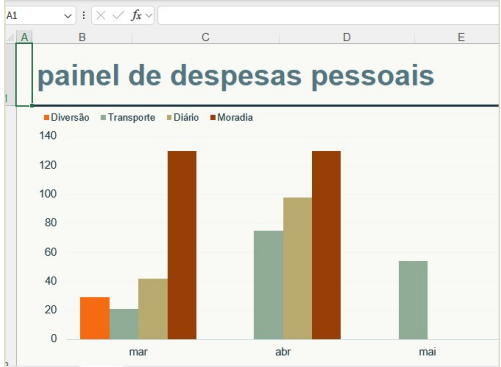
Task: Click the 80 value on vertical axis
Action: tap(51, 222)
